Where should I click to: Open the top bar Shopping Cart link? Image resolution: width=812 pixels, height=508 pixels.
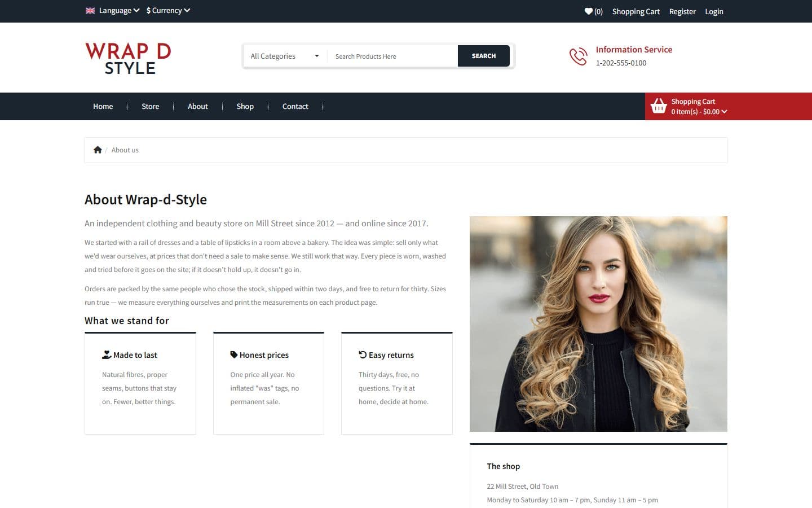[x=636, y=11]
